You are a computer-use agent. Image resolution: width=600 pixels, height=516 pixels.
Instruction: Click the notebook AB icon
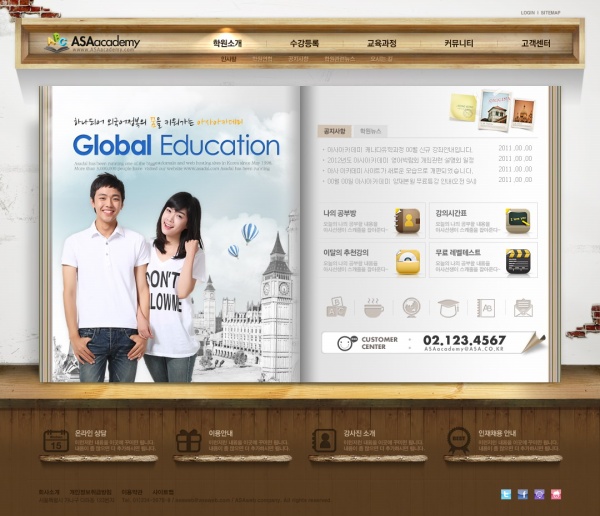(486, 307)
